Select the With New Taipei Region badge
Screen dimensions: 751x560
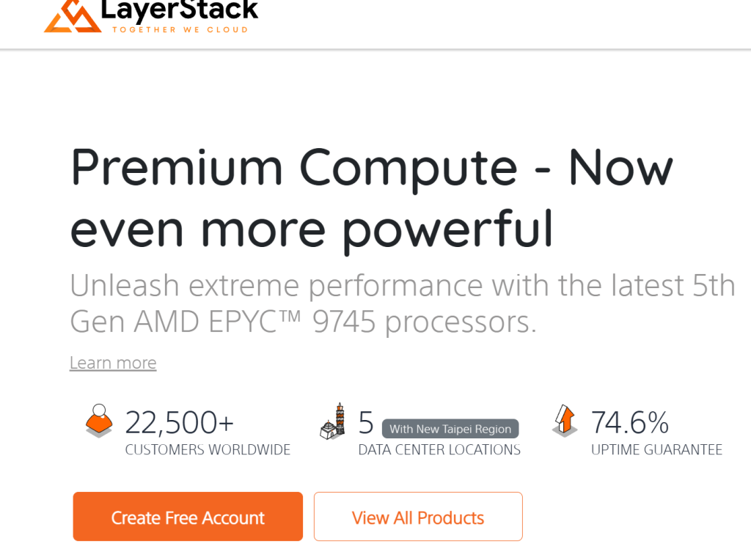(450, 429)
